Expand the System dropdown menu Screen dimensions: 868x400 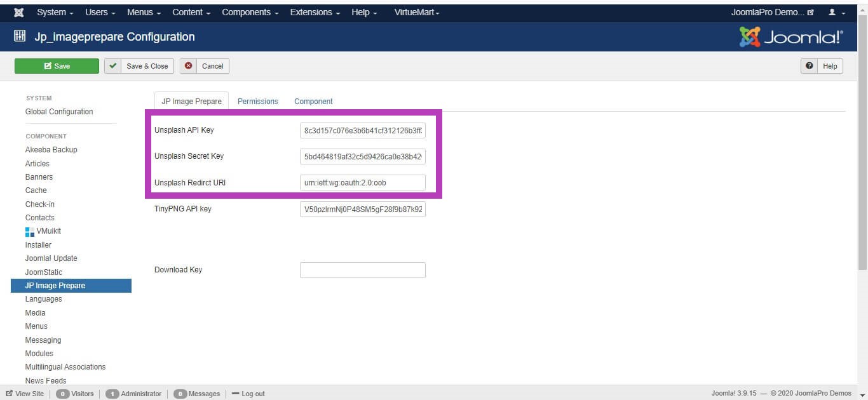point(55,13)
